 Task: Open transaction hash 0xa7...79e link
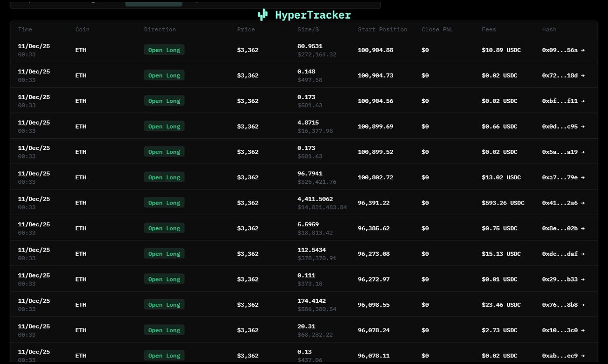(563, 177)
